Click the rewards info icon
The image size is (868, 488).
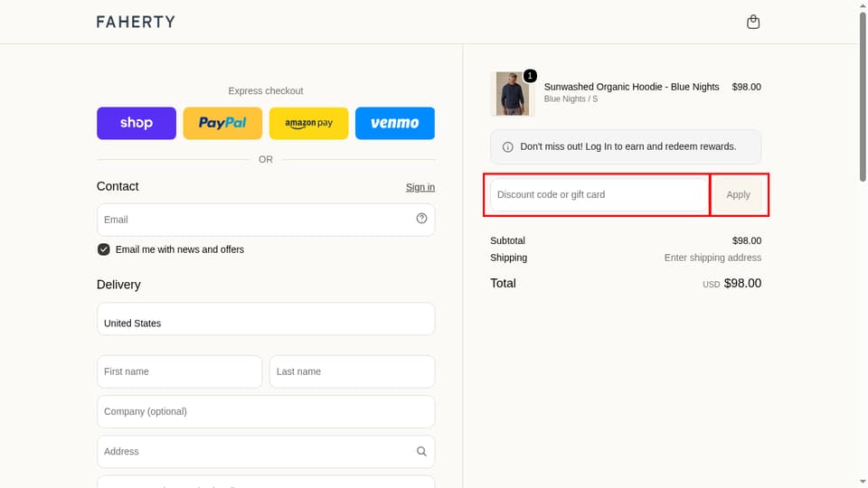pos(507,146)
